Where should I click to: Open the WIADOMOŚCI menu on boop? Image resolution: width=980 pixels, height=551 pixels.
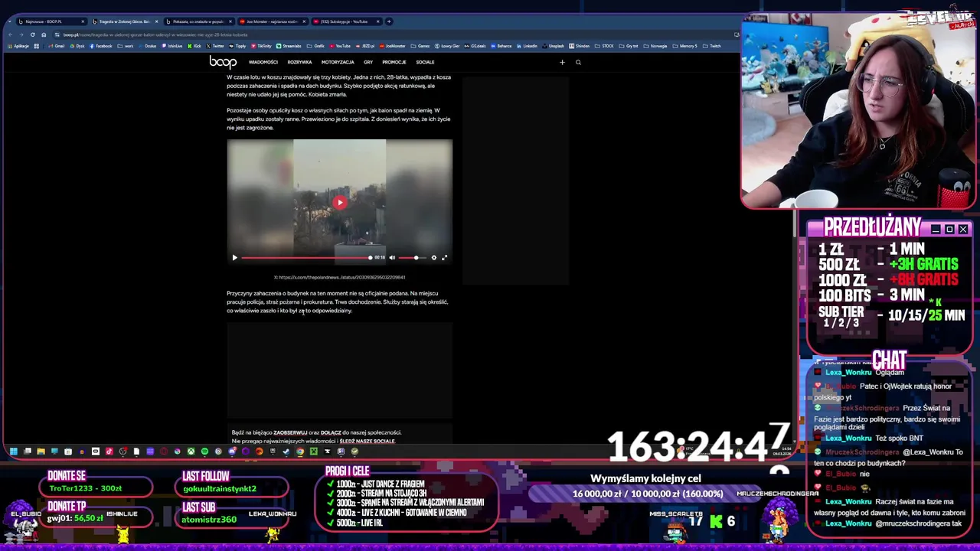263,62
